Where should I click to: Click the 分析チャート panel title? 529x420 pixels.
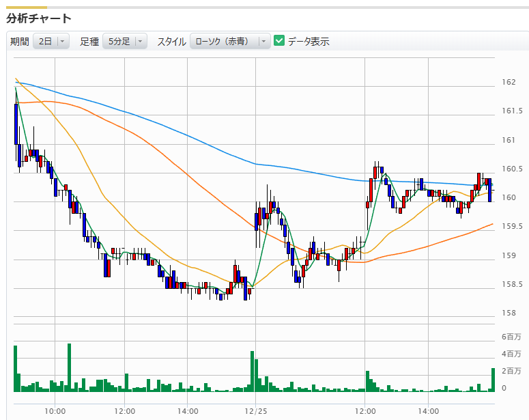[x=39, y=18]
